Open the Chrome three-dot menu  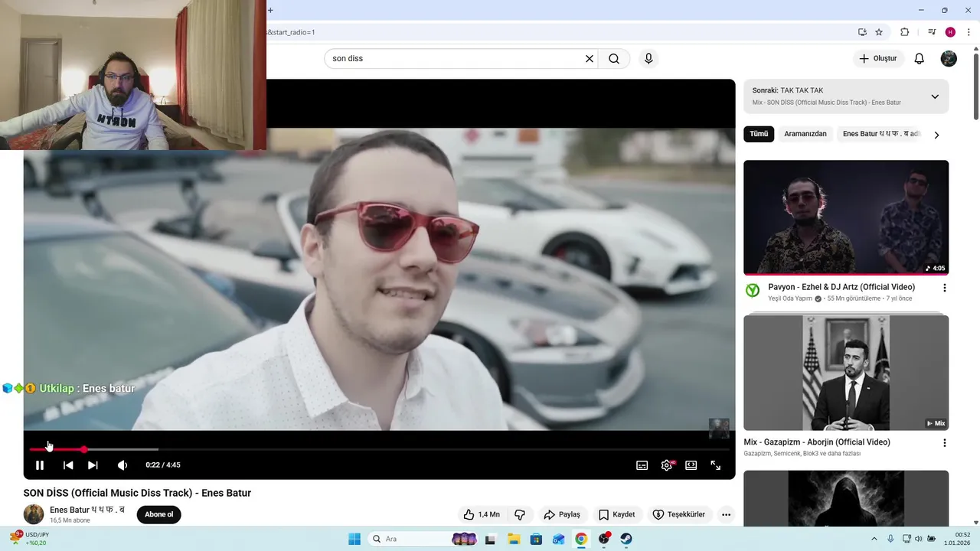(x=969, y=32)
